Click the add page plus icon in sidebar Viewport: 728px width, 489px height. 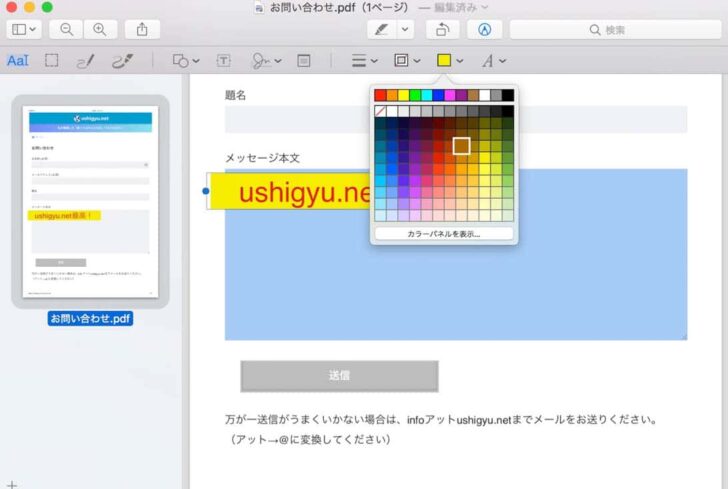coord(12,484)
